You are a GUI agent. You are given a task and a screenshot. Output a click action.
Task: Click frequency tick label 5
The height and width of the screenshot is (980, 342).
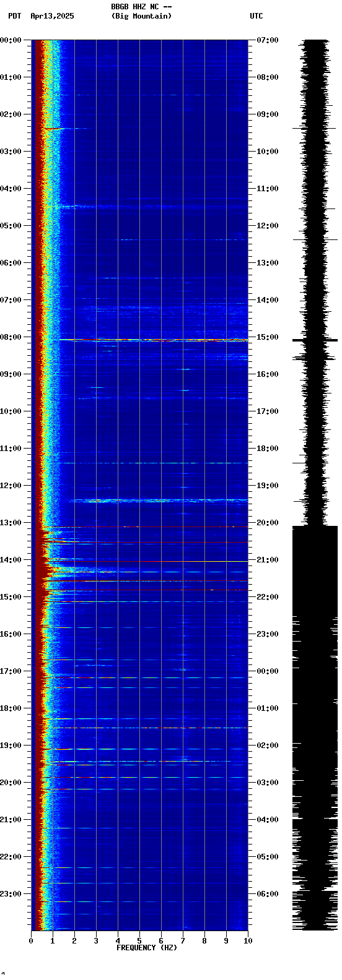(x=139, y=941)
